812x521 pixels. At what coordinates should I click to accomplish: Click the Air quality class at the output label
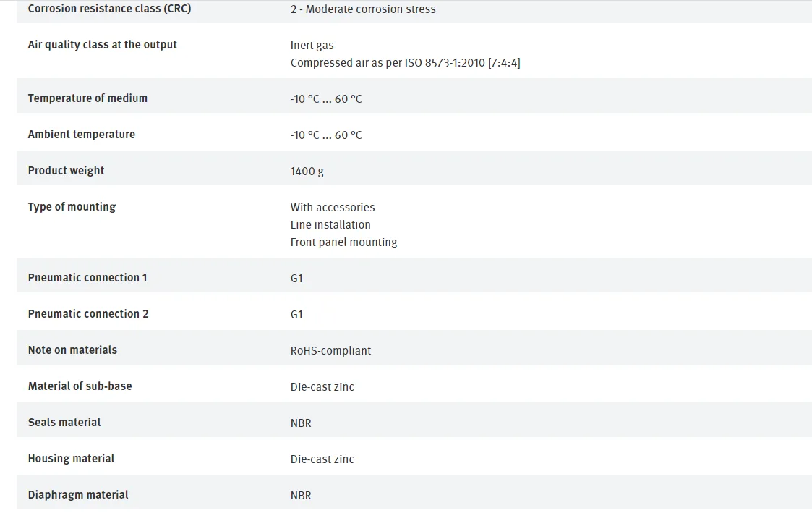(x=102, y=45)
